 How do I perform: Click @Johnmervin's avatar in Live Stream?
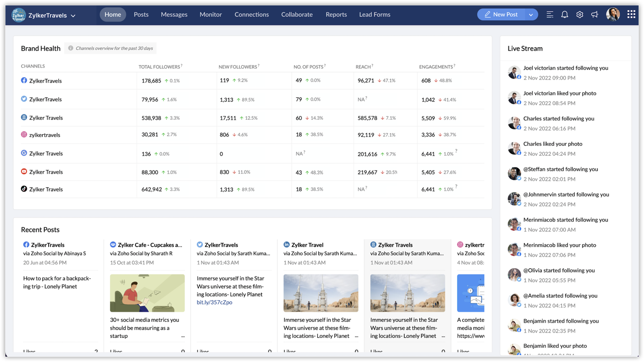514,199
